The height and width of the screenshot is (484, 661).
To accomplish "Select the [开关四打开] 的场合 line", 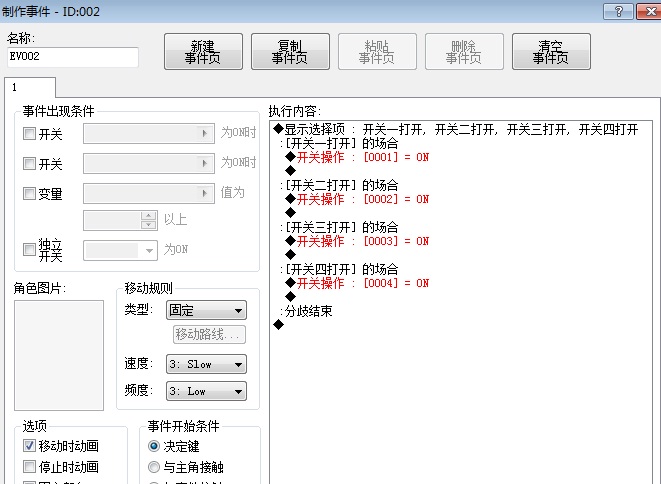I will pyautogui.click(x=339, y=269).
